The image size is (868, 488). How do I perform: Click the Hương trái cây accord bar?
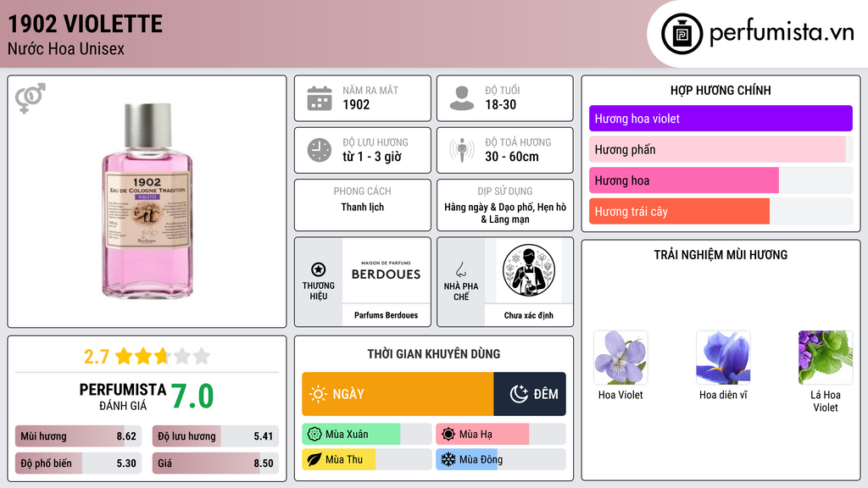(x=721, y=211)
